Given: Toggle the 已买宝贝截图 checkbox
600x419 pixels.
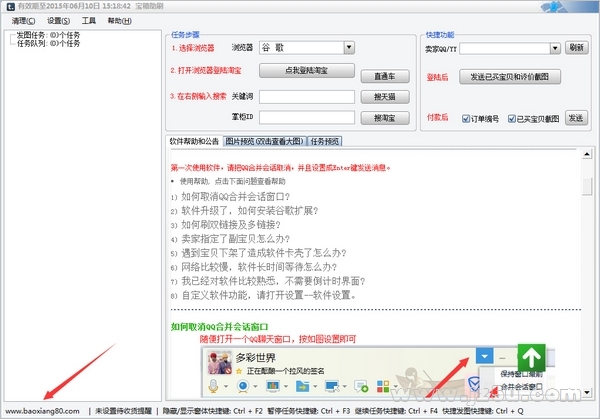Looking at the screenshot, I should tap(512, 119).
